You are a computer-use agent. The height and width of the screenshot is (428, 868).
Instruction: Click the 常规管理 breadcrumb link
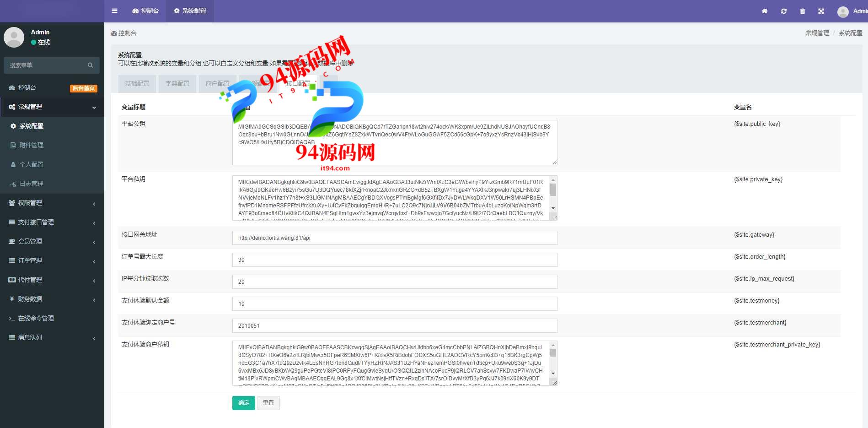(817, 33)
